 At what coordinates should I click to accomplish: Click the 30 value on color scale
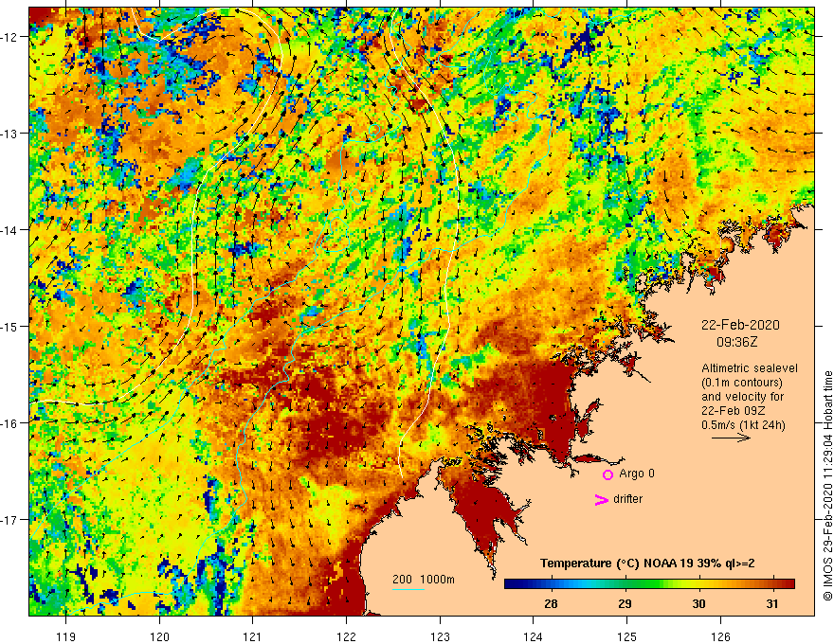(x=698, y=603)
